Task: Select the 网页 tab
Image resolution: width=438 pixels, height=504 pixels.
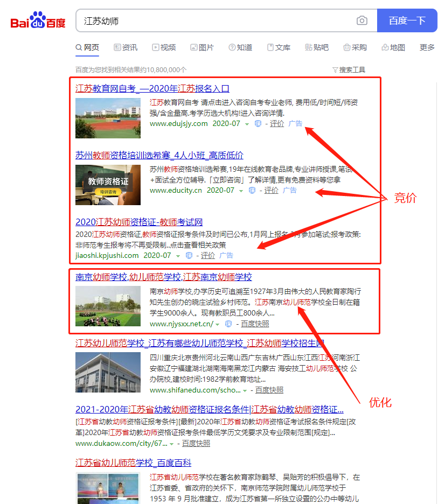Action: pyautogui.click(x=87, y=47)
